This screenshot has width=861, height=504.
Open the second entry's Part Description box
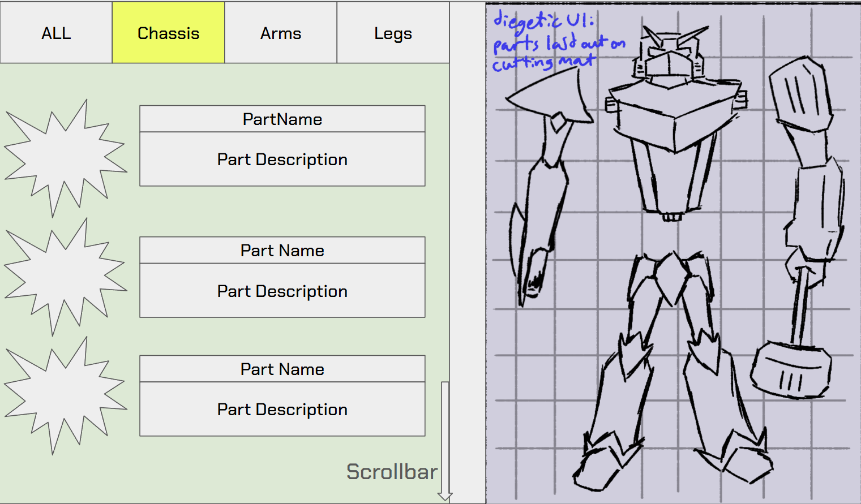pos(282,291)
